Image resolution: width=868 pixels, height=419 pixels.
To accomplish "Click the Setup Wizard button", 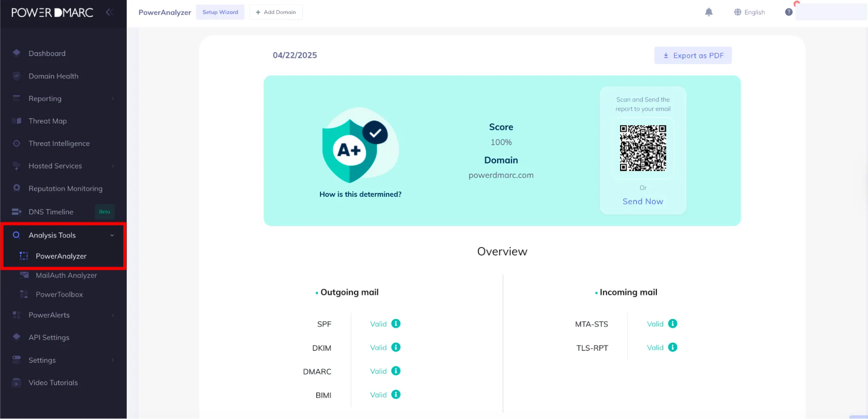I will coord(220,12).
